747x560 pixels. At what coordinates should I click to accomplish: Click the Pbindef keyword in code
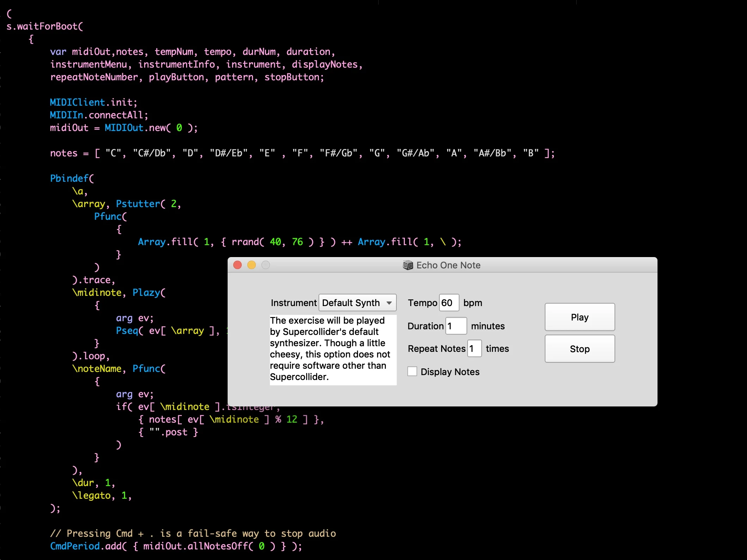point(69,179)
